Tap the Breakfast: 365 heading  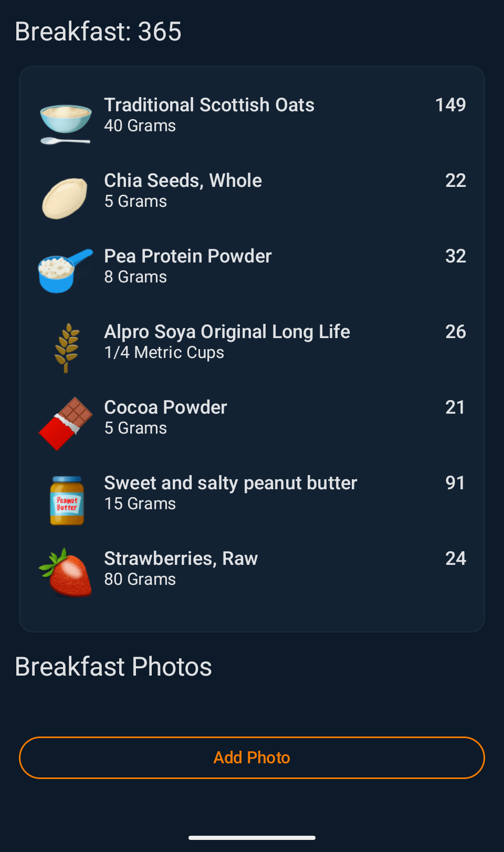coord(98,31)
